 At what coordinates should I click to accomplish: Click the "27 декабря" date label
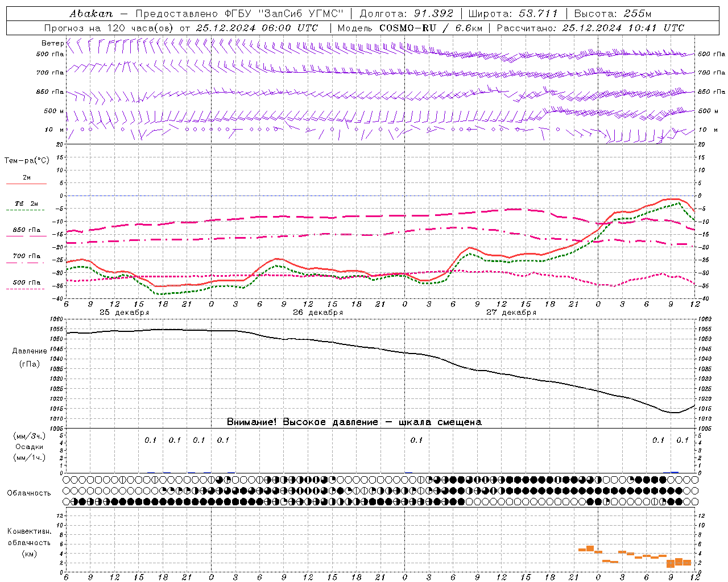click(511, 313)
